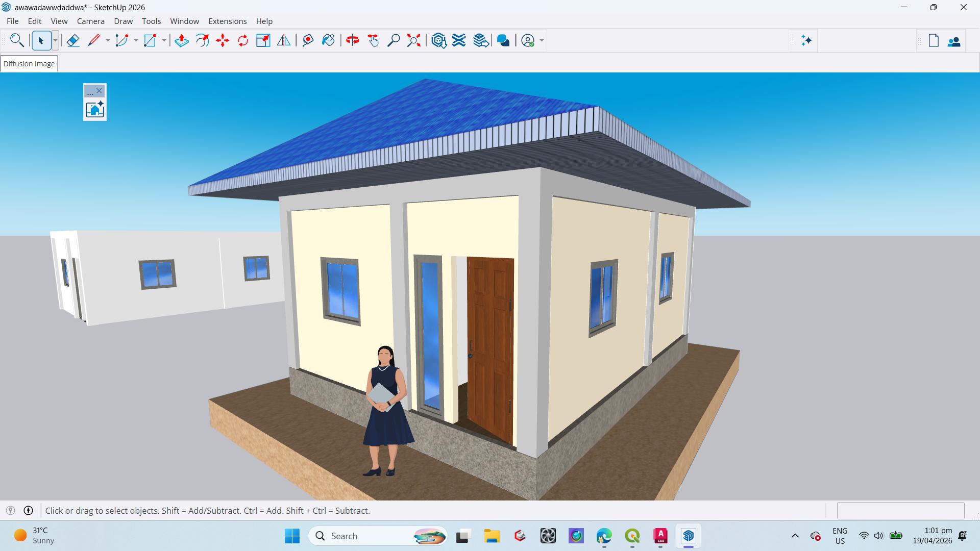Image resolution: width=980 pixels, height=551 pixels.
Task: Pick the Tape Measure tool
Action: click(308, 40)
